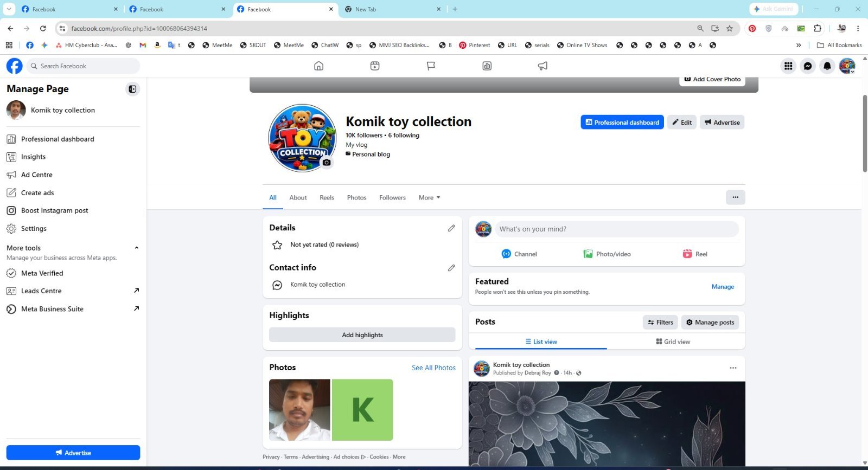Select the Grid view tab

point(673,342)
